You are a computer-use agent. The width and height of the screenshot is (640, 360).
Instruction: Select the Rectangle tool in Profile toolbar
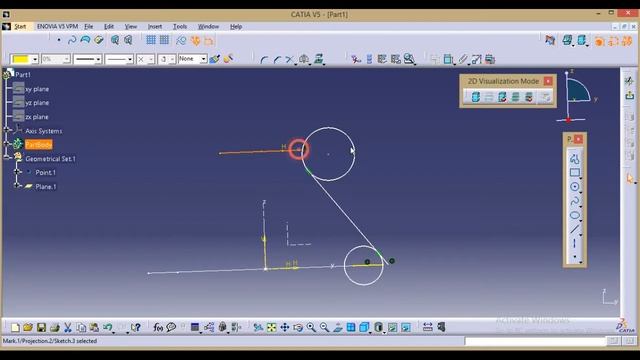[574, 173]
